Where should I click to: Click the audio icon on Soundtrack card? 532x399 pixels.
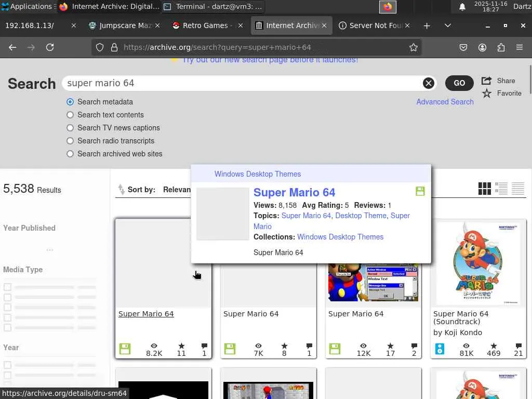(x=440, y=349)
